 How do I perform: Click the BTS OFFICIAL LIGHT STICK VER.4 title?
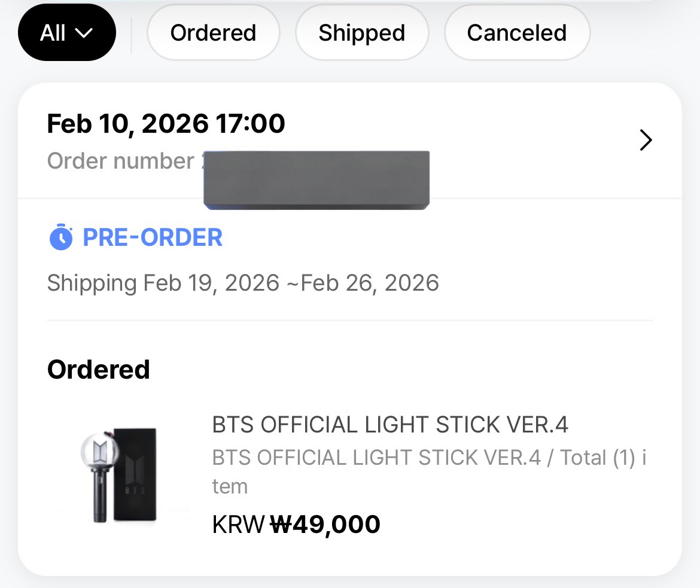pos(390,424)
